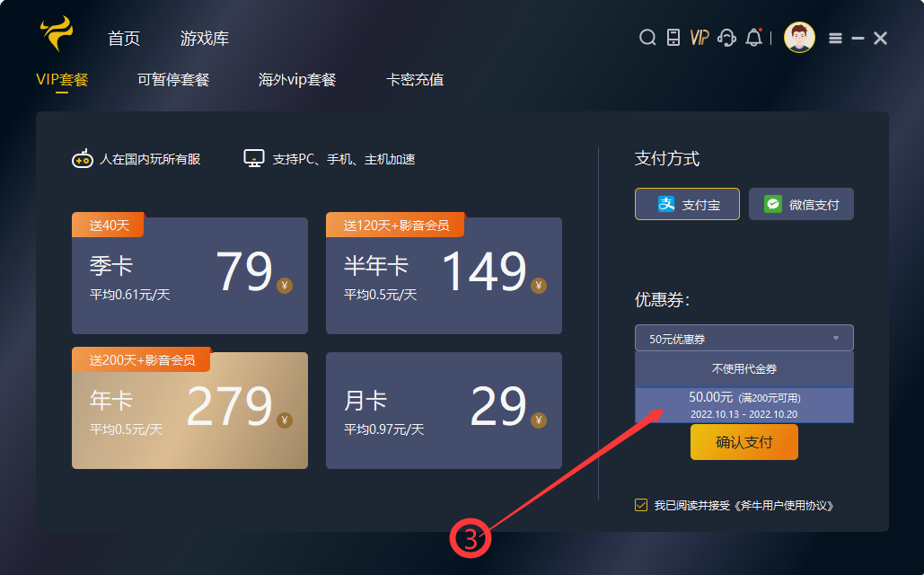
Task: Switch to 可暂停套餐 tab
Action: 173,80
